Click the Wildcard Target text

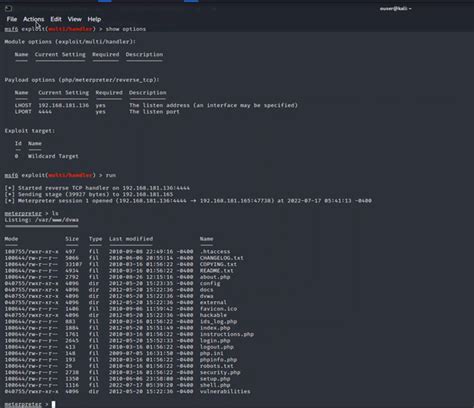click(53, 156)
